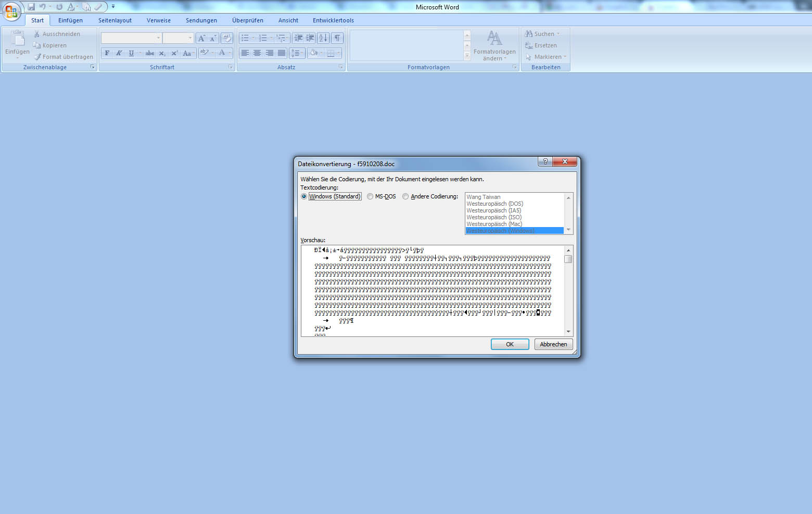Screen dimensions: 812x514
Task: Open the Zwischenablage dialog launcher
Action: [93, 67]
